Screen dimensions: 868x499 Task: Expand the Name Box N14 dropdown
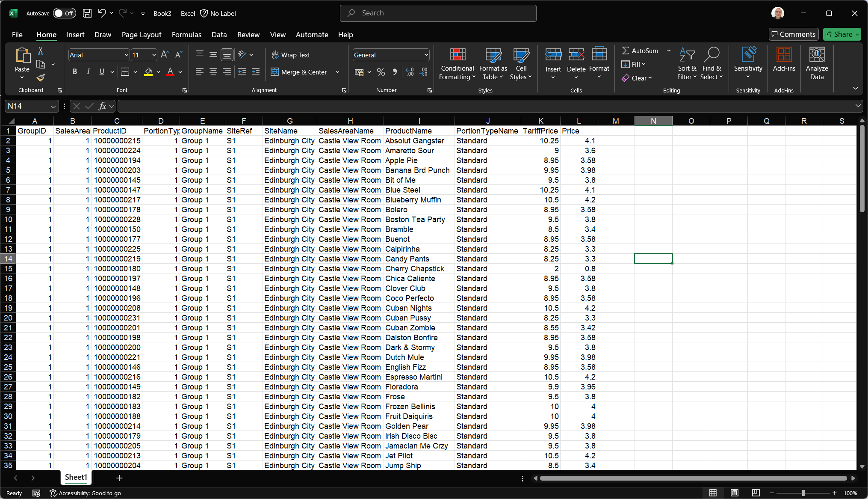tap(53, 106)
